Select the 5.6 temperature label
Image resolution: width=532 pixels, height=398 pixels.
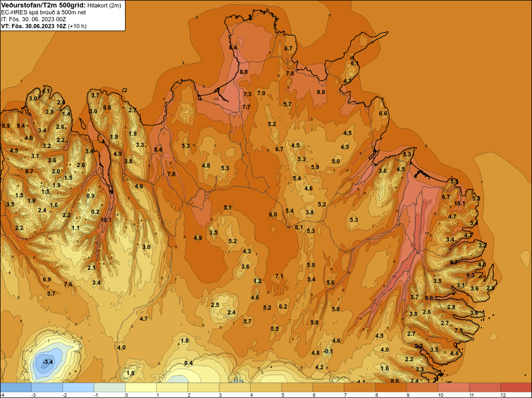point(330,283)
